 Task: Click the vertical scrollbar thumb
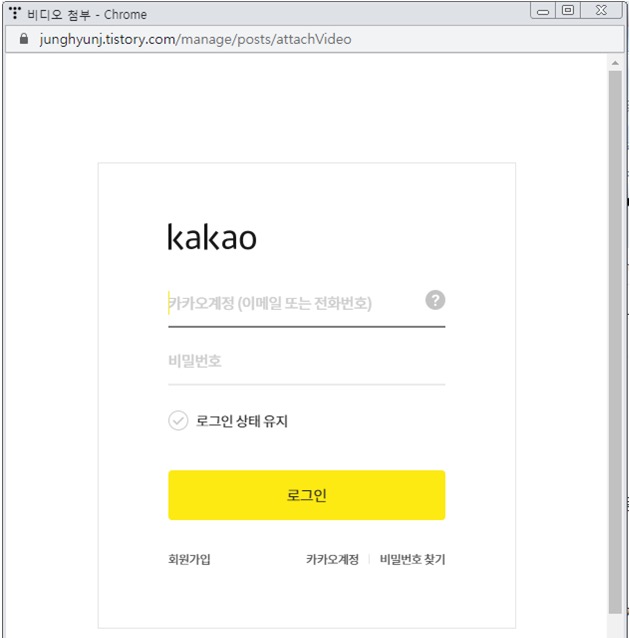(615, 342)
